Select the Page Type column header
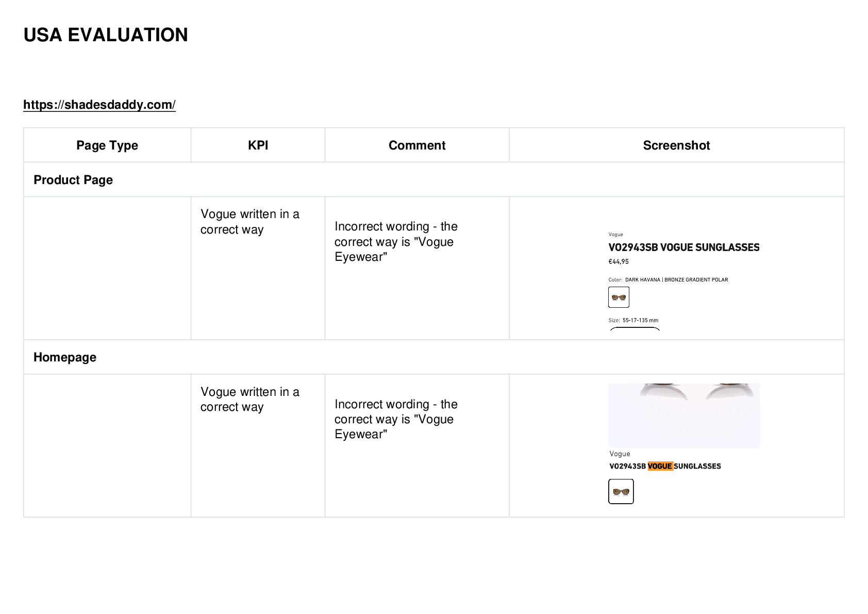868x614 pixels. (107, 145)
